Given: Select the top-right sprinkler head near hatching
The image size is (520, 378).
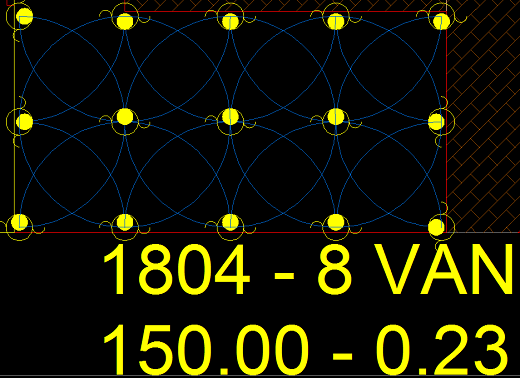Looking at the screenshot, I should click(x=441, y=22).
